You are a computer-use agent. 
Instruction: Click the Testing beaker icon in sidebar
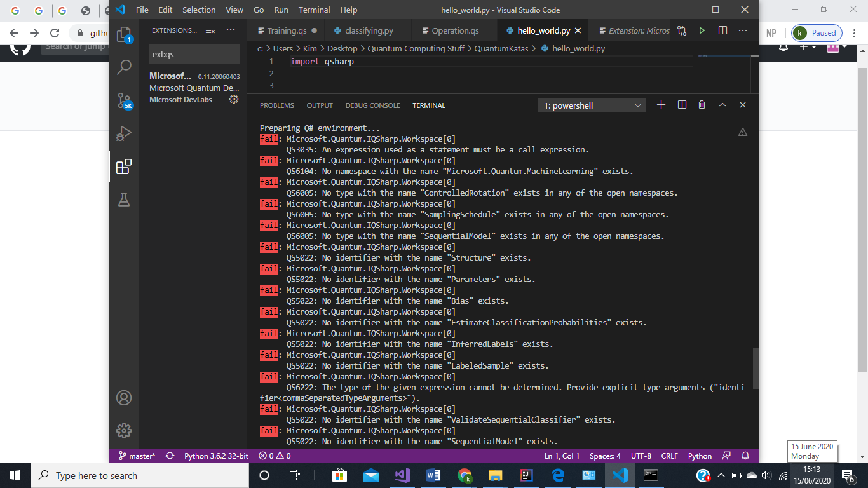[123, 199]
